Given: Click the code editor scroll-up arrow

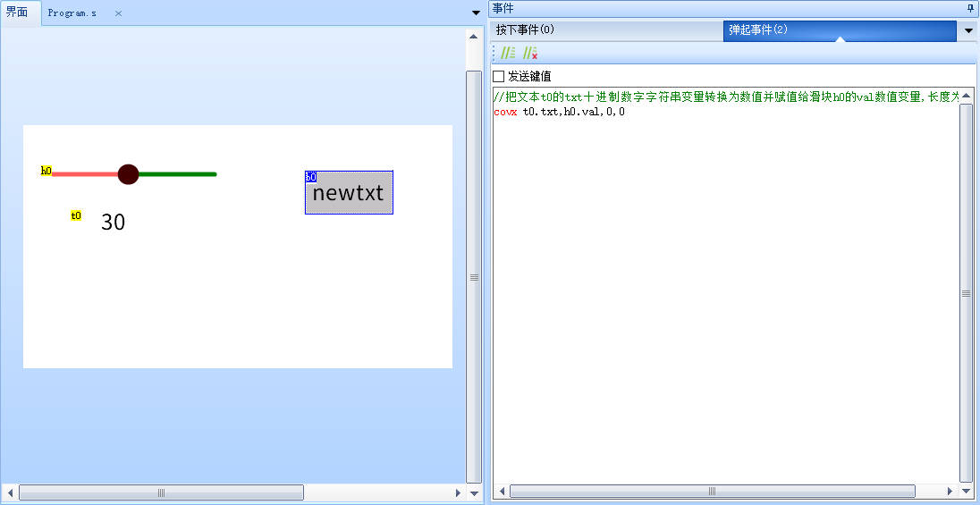Looking at the screenshot, I should pos(966,96).
